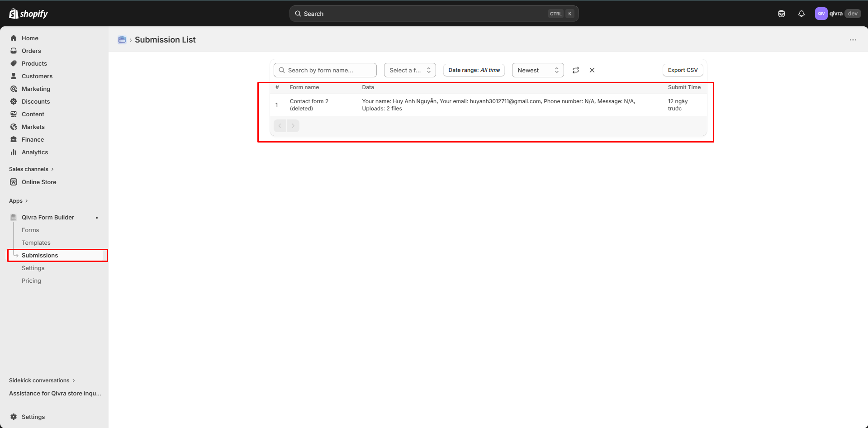Click the Qivra app icon in the breadcrumb
The height and width of the screenshot is (428, 868).
(x=122, y=40)
